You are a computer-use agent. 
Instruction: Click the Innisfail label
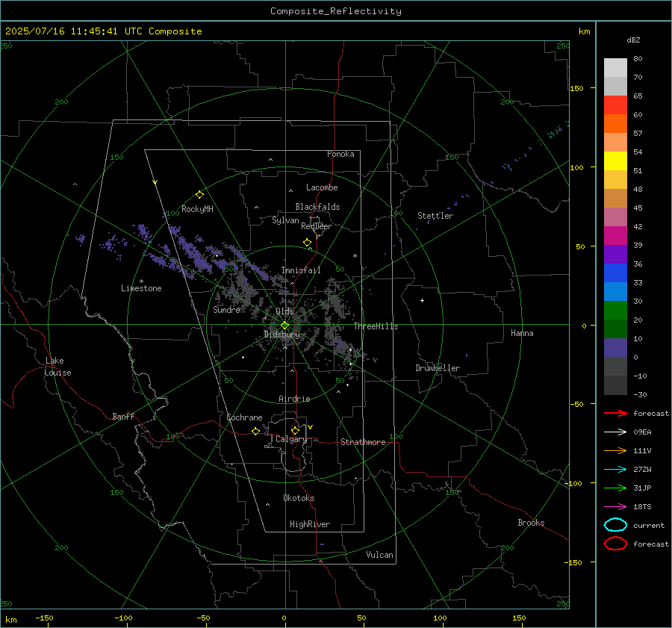click(301, 270)
